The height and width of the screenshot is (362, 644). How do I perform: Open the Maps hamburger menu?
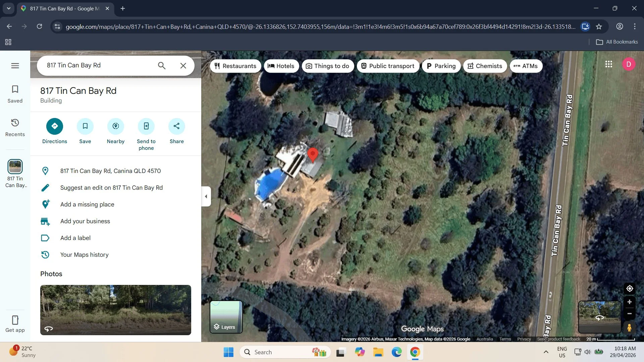pyautogui.click(x=15, y=66)
